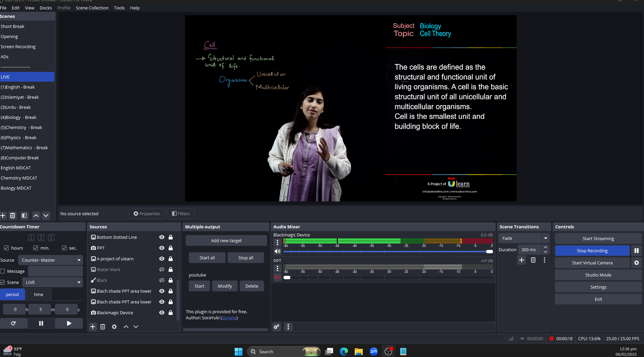Screen dimensions: 644x357
Task: Unmute PPT audio speaker icon
Action: (x=277, y=277)
